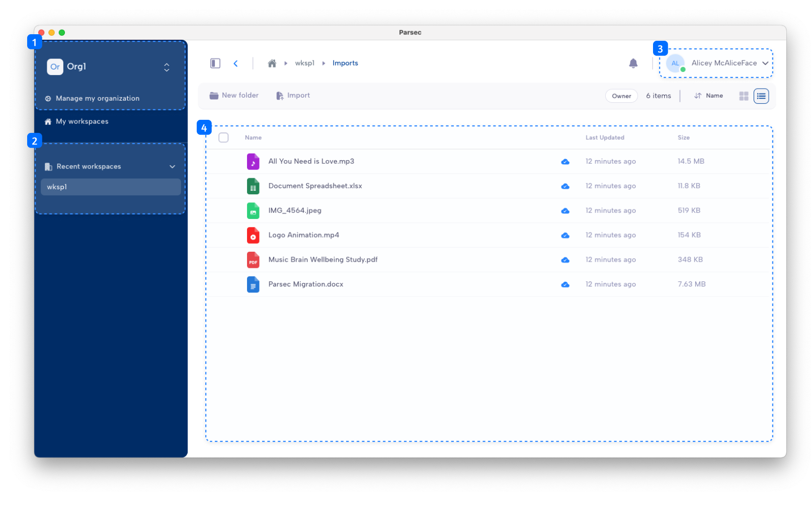This screenshot has height=521, width=812.
Task: Switch to grid view
Action: click(x=744, y=96)
